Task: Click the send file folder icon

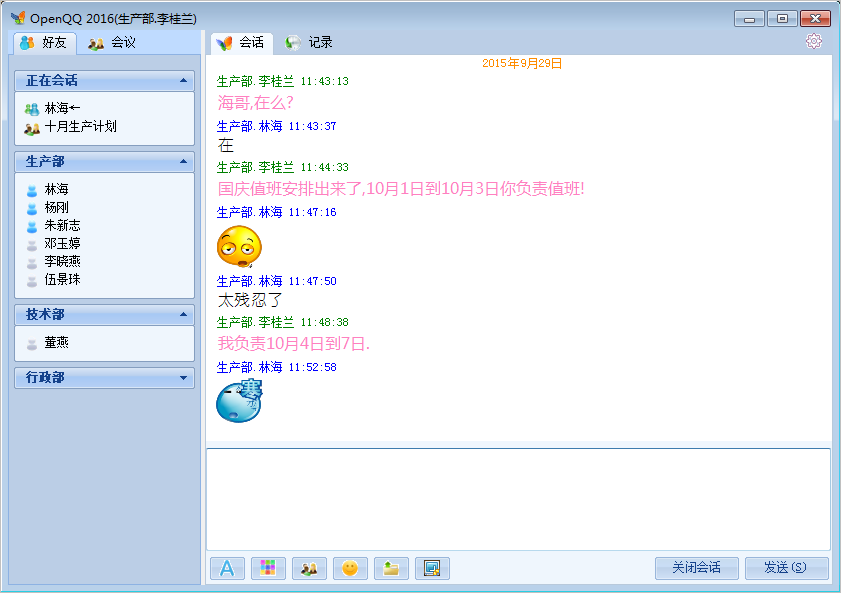Action: pyautogui.click(x=391, y=568)
